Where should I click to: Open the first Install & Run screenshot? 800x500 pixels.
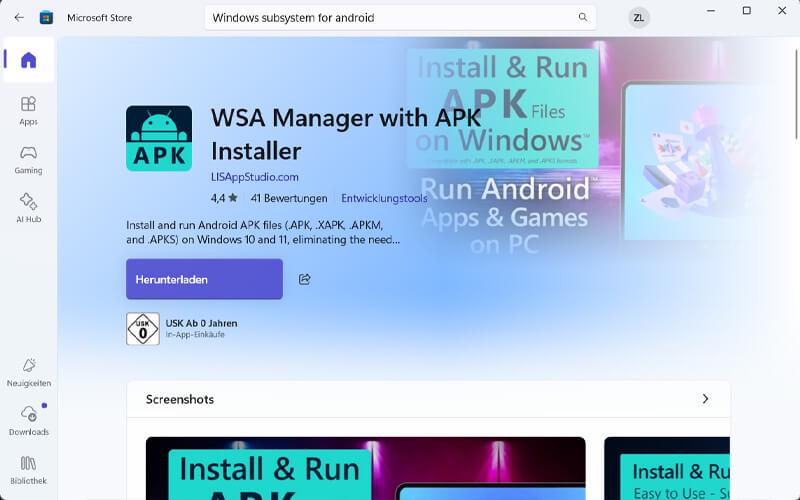pyautogui.click(x=365, y=468)
